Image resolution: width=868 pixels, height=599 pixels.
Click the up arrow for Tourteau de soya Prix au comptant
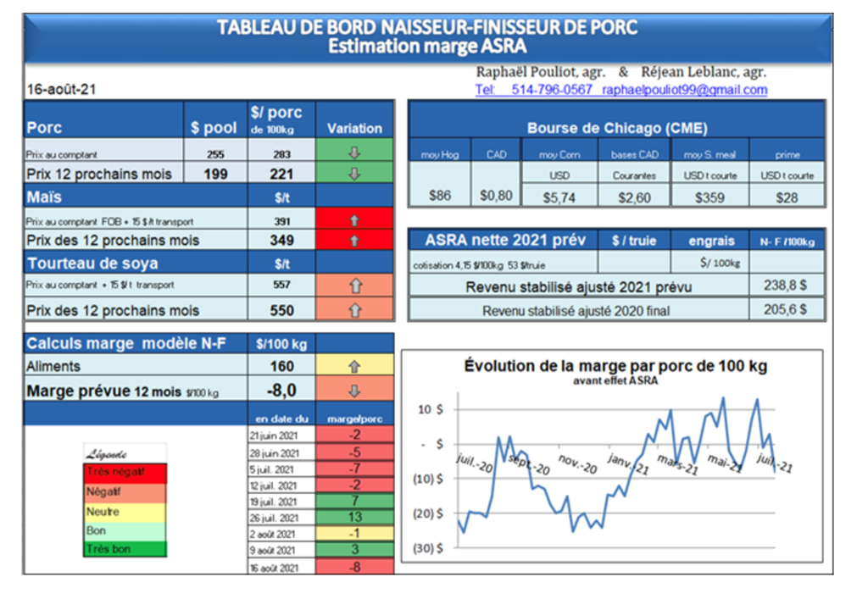[x=354, y=286]
